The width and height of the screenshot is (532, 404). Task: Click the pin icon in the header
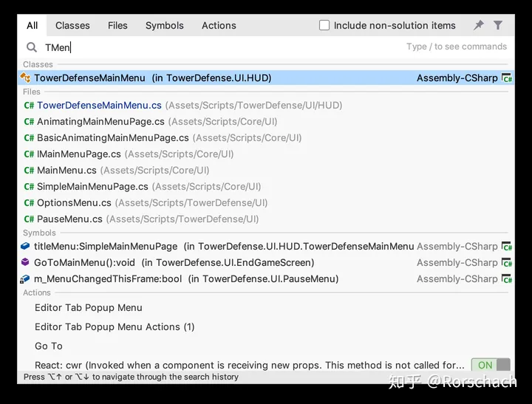(479, 25)
